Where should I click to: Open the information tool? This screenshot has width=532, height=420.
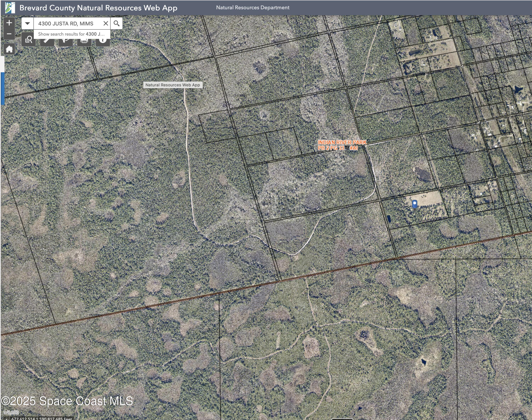103,40
